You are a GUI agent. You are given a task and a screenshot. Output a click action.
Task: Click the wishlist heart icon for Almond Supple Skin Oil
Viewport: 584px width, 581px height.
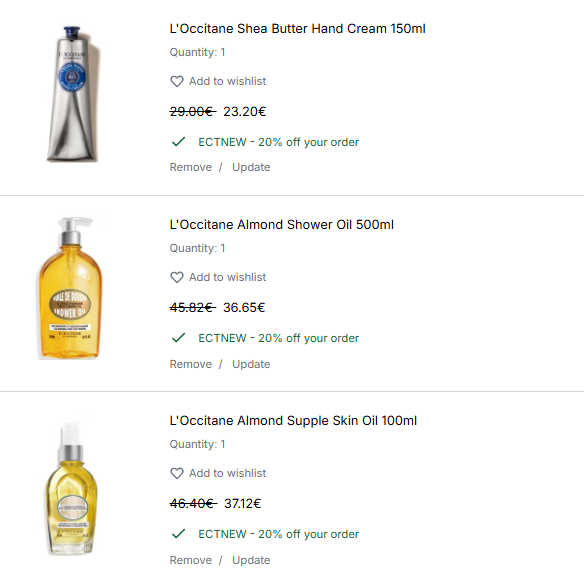point(177,473)
